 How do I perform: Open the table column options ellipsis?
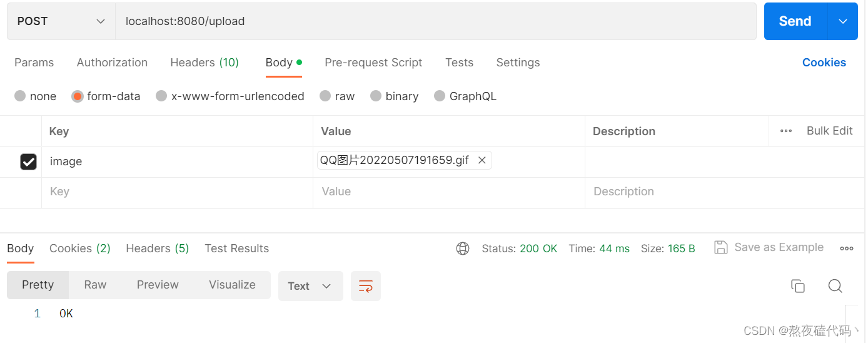pos(786,131)
